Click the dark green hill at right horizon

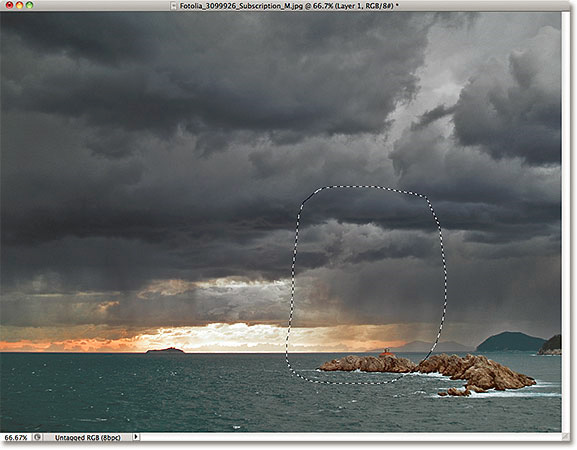(511, 341)
